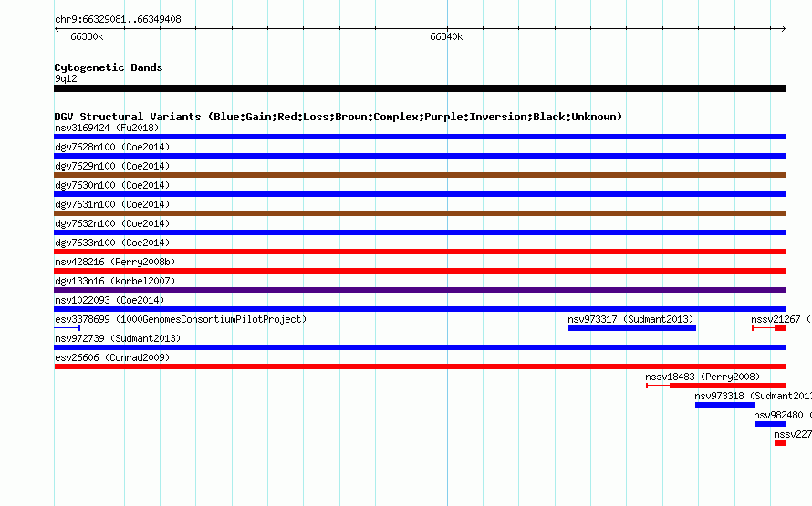Click the nsv973318 blue gain bar
The width and height of the screenshot is (812, 506).
pyautogui.click(x=725, y=405)
